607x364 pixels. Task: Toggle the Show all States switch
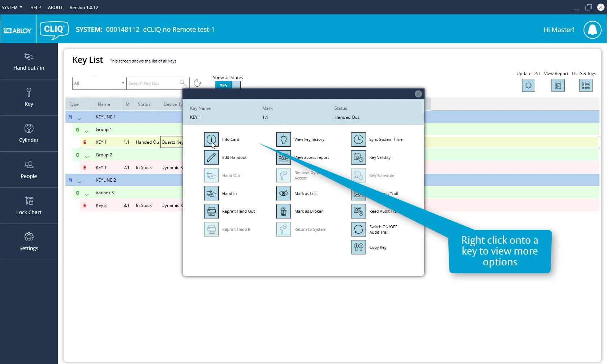pyautogui.click(x=228, y=85)
